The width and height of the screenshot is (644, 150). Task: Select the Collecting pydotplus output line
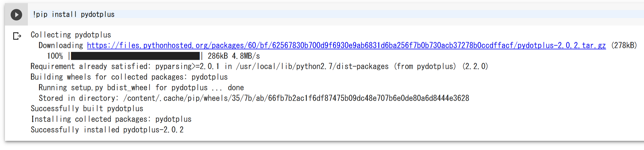71,35
